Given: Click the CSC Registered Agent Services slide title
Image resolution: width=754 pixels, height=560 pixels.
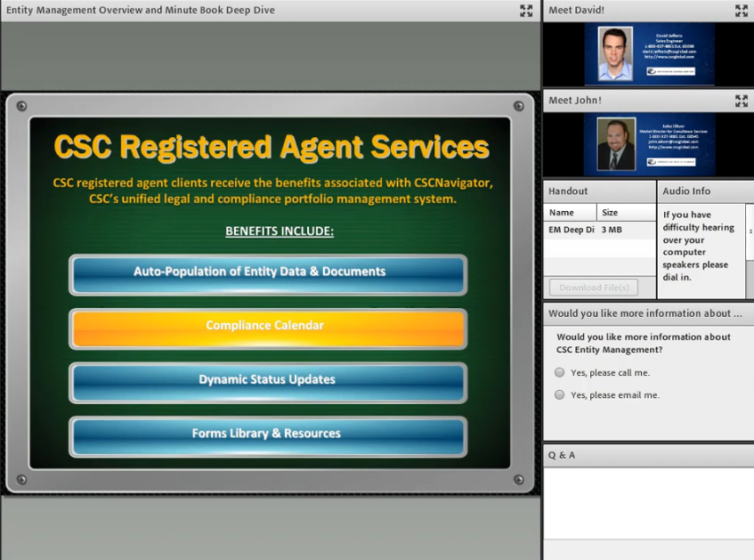Looking at the screenshot, I should coord(272,147).
